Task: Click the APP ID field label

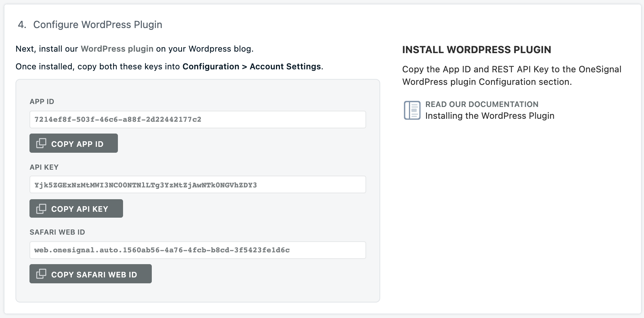Action: click(x=42, y=101)
